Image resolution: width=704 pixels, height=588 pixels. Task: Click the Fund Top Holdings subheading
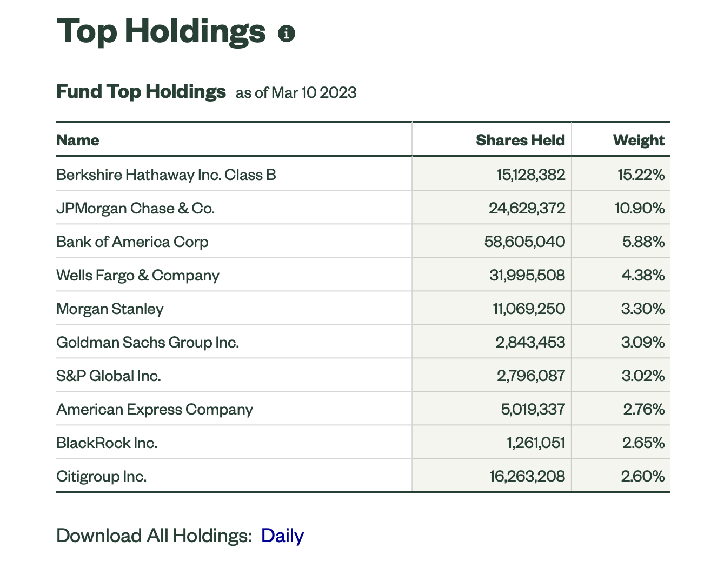141,91
